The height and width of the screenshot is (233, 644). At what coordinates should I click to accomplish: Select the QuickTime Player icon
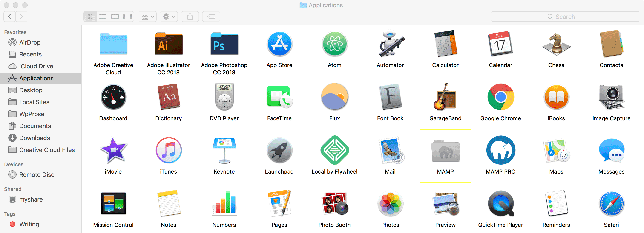500,203
